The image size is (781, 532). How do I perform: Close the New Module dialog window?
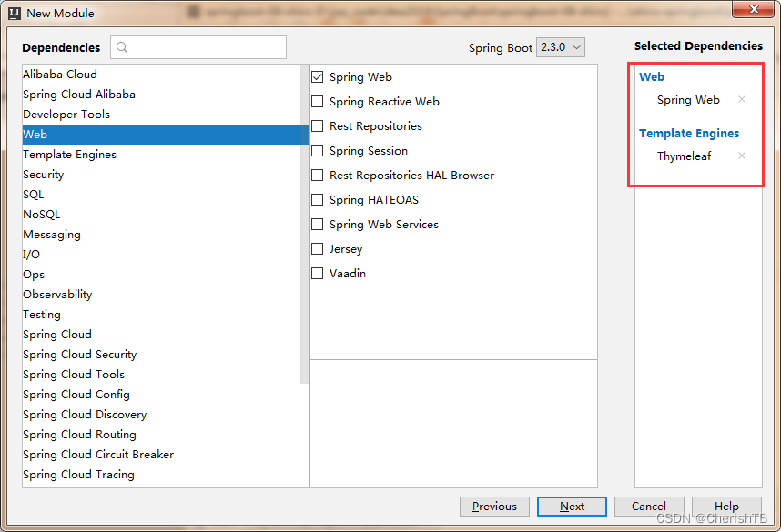tap(753, 9)
